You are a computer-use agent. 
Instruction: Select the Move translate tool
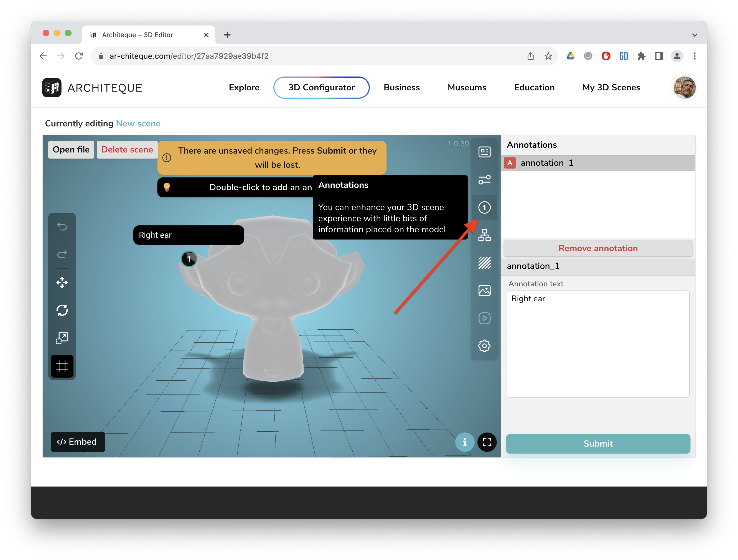coord(62,282)
